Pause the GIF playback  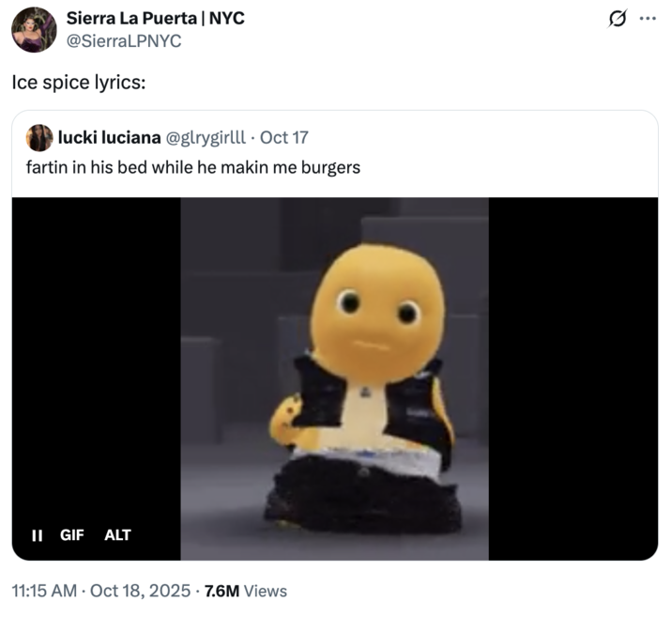click(38, 535)
